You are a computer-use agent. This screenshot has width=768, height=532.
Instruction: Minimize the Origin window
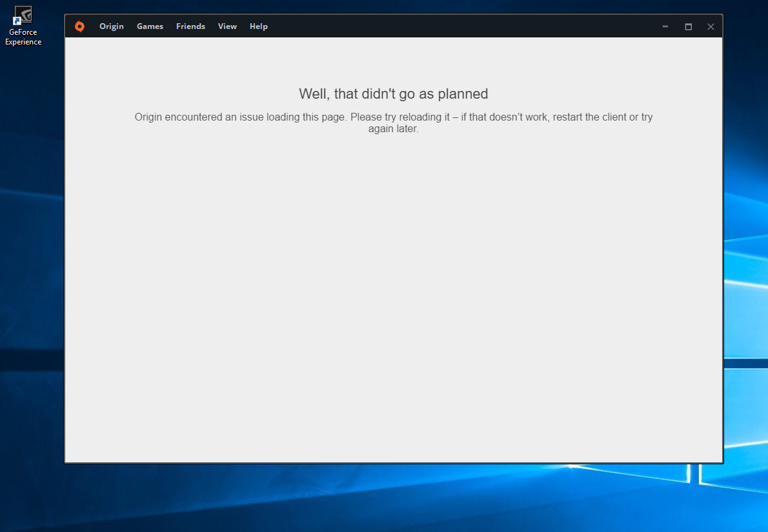[x=665, y=26]
